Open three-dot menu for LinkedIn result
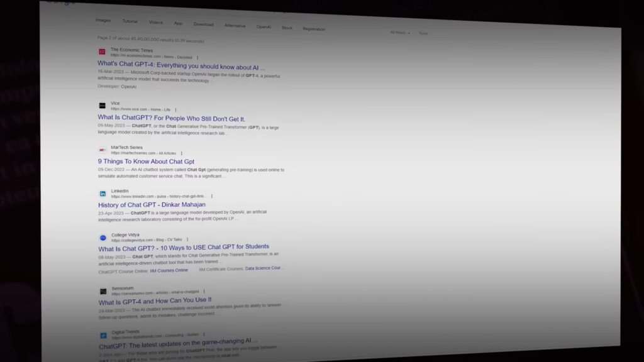The image size is (644, 362). pyautogui.click(x=212, y=196)
